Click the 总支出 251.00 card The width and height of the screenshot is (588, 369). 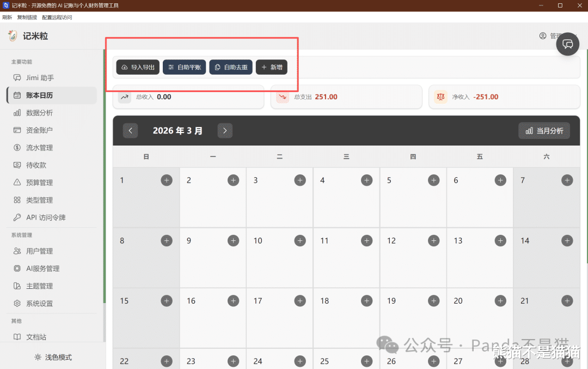coord(346,97)
